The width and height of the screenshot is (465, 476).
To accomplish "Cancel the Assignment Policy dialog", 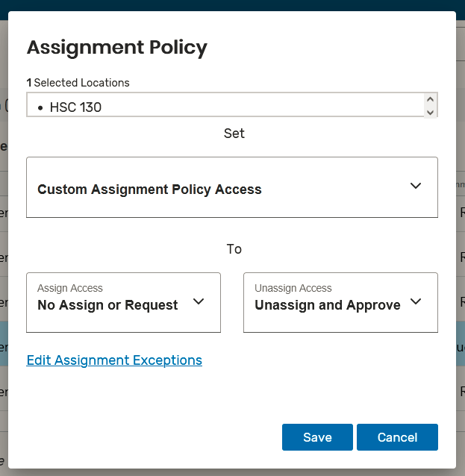I will click(397, 437).
